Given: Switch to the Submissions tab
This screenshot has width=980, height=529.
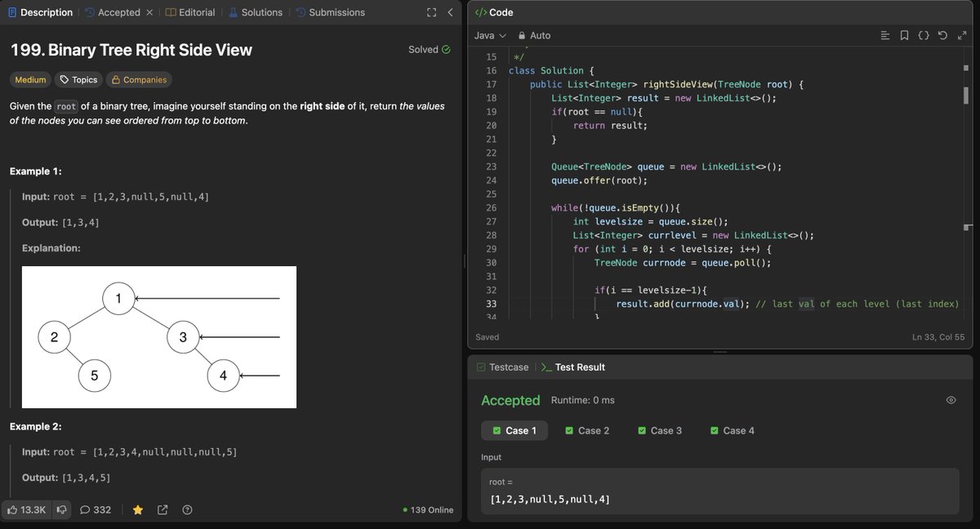Looking at the screenshot, I should pos(331,12).
